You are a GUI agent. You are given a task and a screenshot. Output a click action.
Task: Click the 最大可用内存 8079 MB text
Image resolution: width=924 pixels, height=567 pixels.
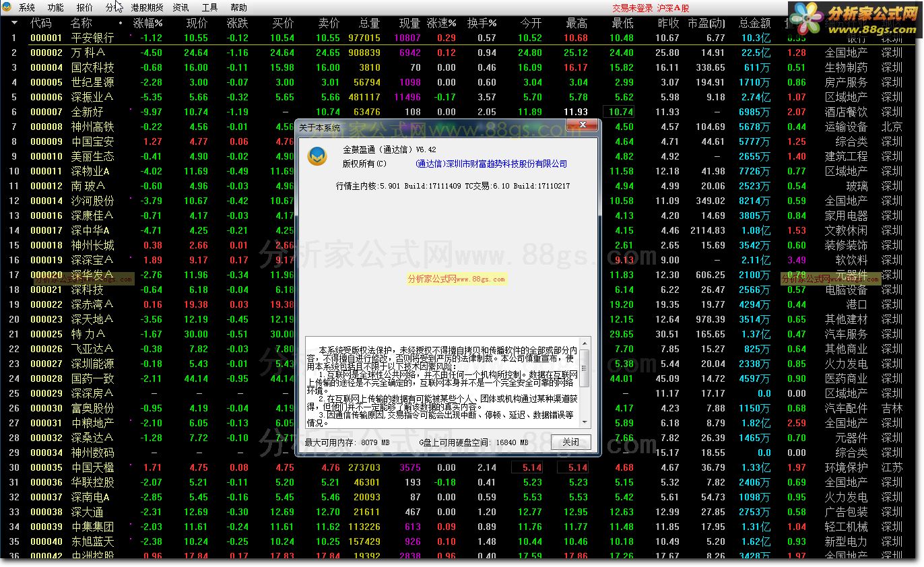[x=348, y=442]
